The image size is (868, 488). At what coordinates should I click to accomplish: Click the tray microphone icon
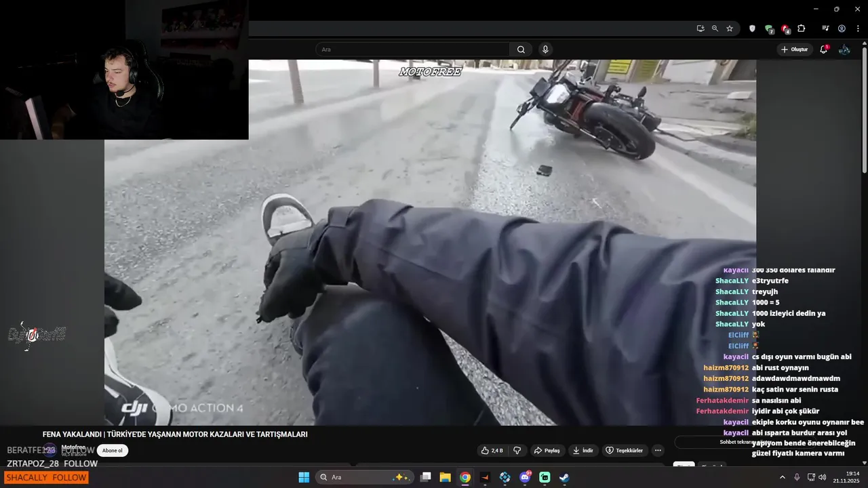797,477
